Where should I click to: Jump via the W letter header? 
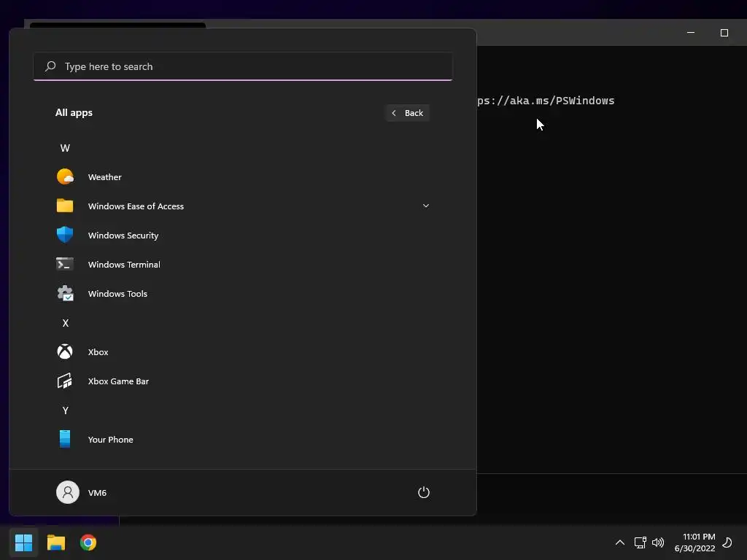pos(65,148)
